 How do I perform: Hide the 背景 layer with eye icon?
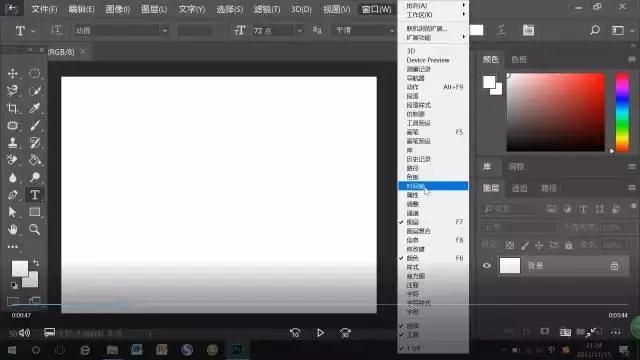487,266
